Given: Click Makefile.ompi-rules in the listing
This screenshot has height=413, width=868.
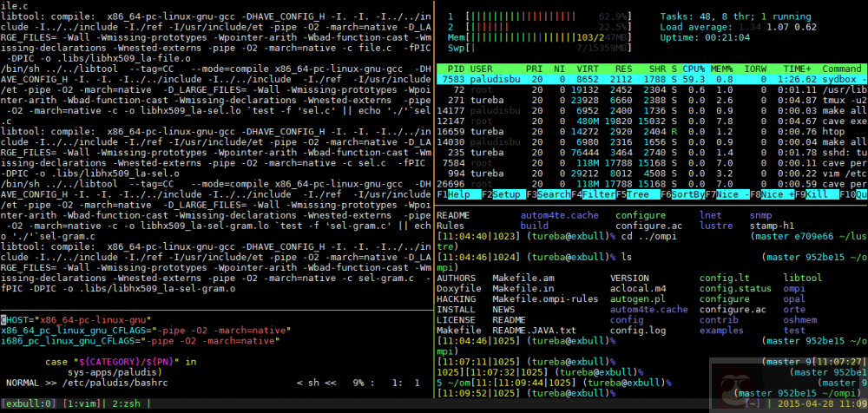Looking at the screenshot, I should [x=545, y=299].
